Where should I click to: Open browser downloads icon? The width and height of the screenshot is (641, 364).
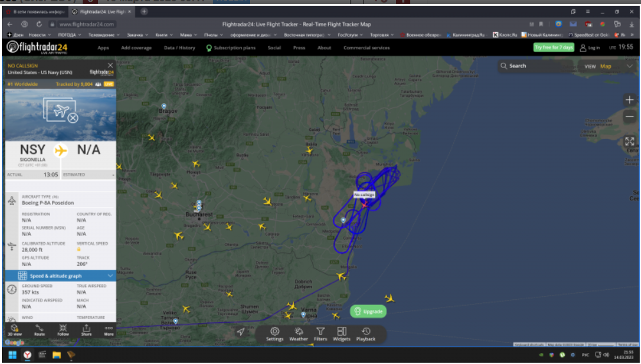[x=631, y=24]
